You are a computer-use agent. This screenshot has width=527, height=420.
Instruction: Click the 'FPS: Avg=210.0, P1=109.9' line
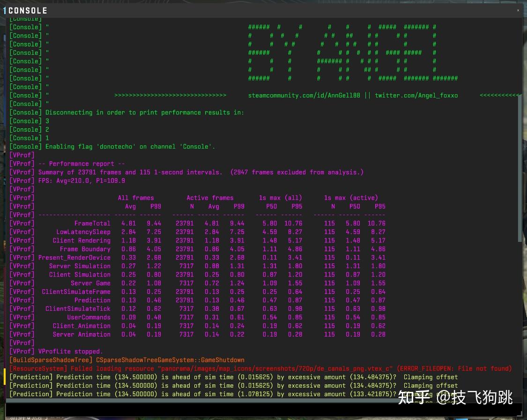[67, 180]
